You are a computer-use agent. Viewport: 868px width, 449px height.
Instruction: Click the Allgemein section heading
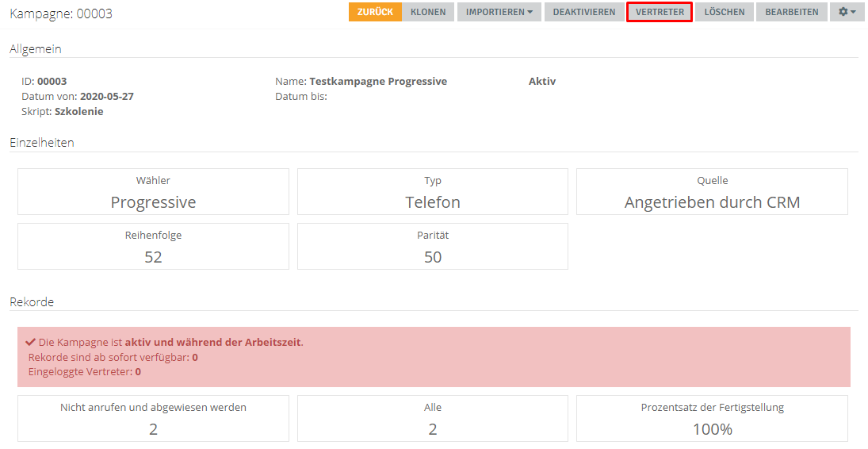pyautogui.click(x=36, y=49)
